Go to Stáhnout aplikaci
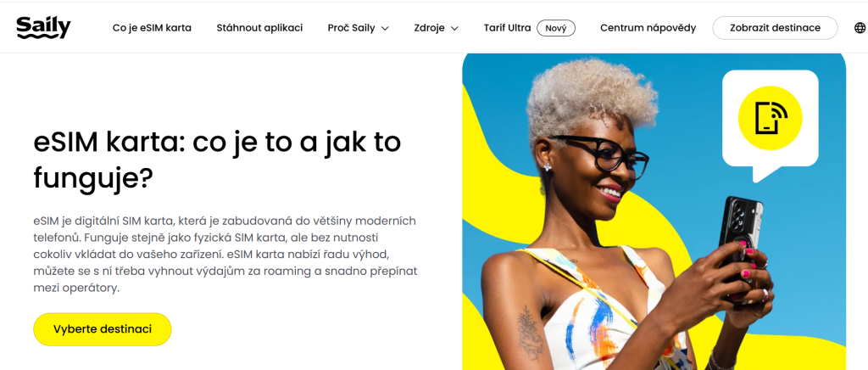 259,28
